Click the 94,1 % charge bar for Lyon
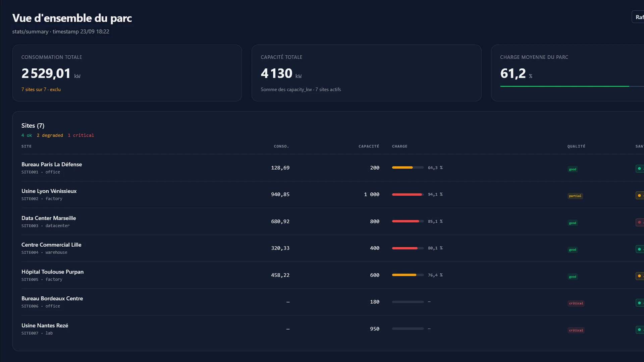Viewport: 644px width, 362px height. point(408,194)
